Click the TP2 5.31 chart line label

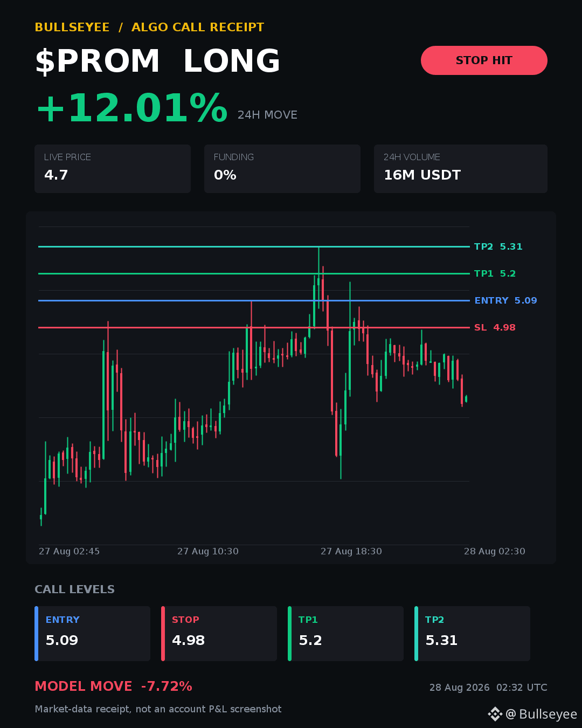click(498, 246)
